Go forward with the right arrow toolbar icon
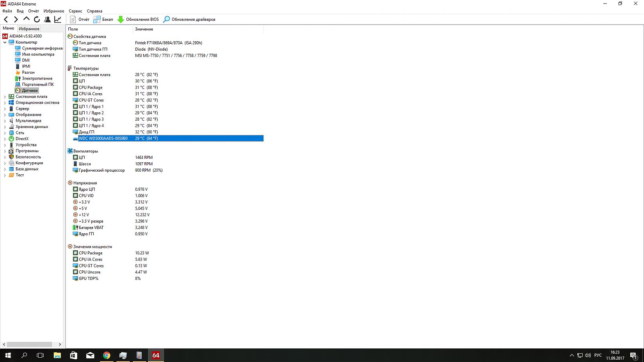This screenshot has height=362, width=644. (16, 19)
